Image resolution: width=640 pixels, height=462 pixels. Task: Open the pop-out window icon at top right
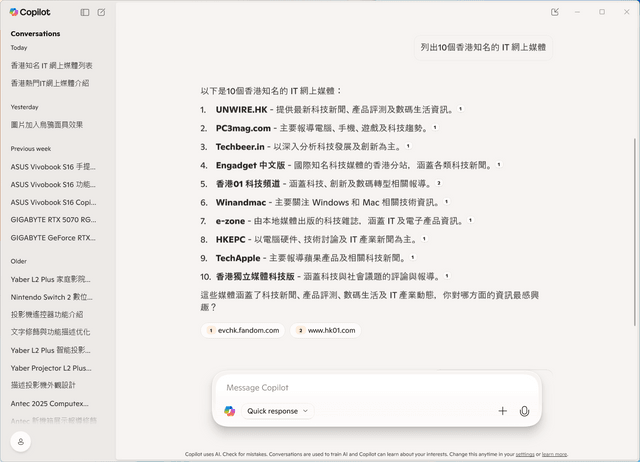click(x=555, y=12)
